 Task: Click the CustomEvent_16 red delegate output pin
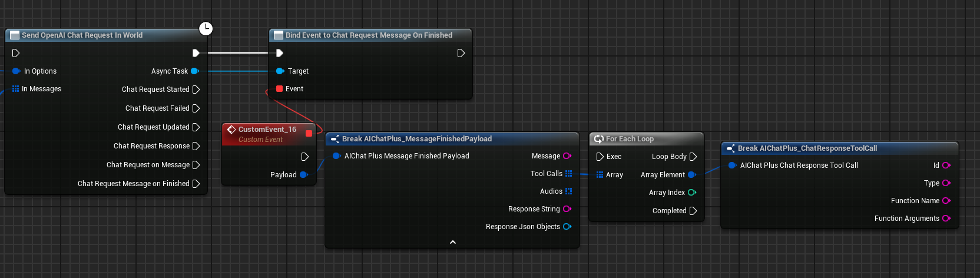click(x=309, y=134)
